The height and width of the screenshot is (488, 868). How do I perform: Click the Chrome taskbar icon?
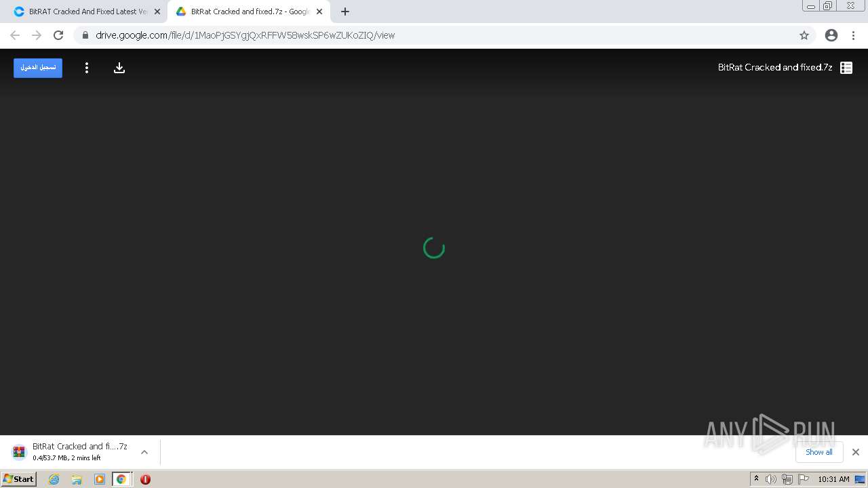click(x=121, y=479)
